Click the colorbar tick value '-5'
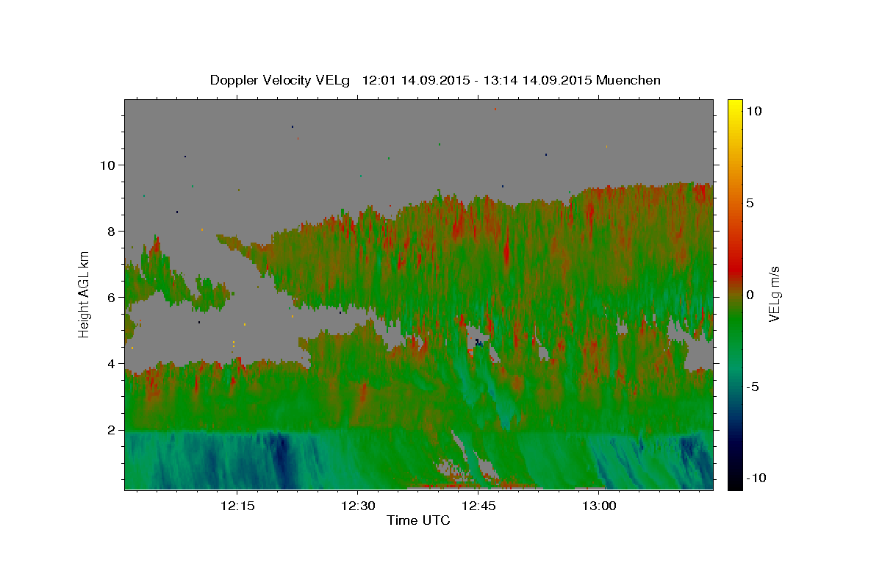Viewport: 882px width, 588px height. (751, 386)
